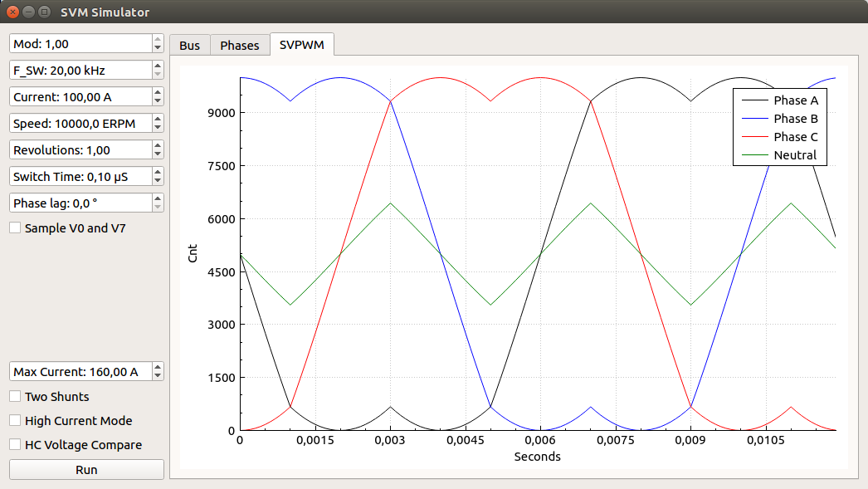
Task: Increment the Max Current value
Action: [156, 367]
